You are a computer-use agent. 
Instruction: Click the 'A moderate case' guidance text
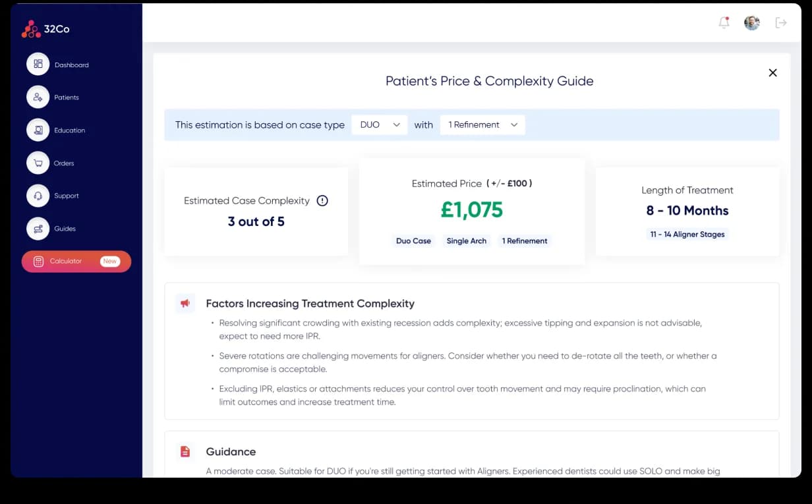(463, 471)
